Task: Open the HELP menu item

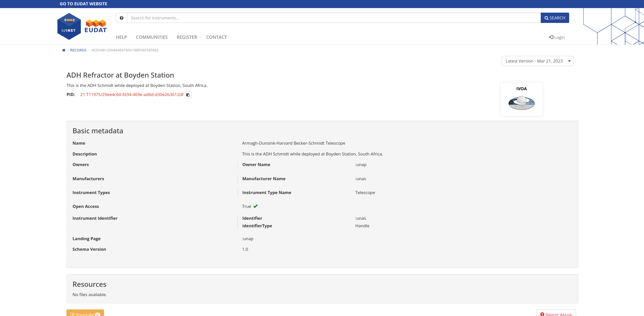Action: (x=121, y=37)
